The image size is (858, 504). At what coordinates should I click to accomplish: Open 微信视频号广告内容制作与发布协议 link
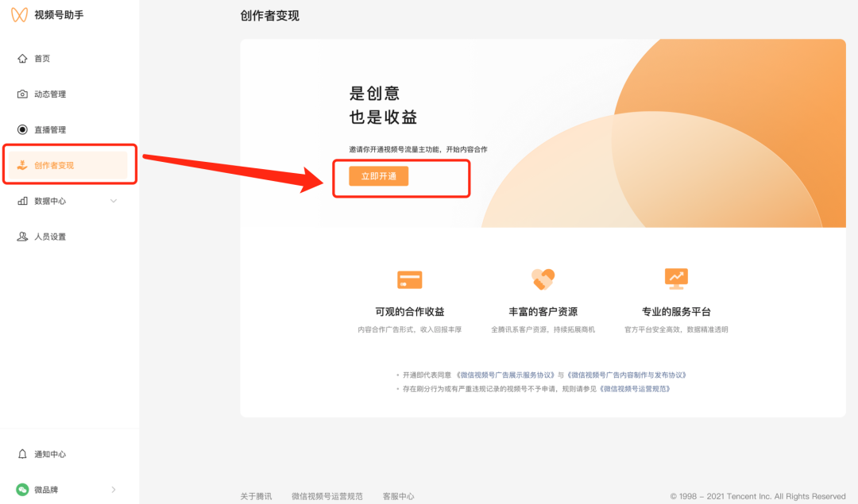pos(626,375)
